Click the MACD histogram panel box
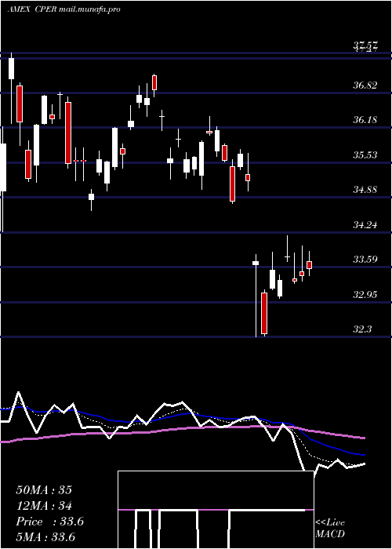Image resolution: width=392 pixels, height=549 pixels. [216, 510]
